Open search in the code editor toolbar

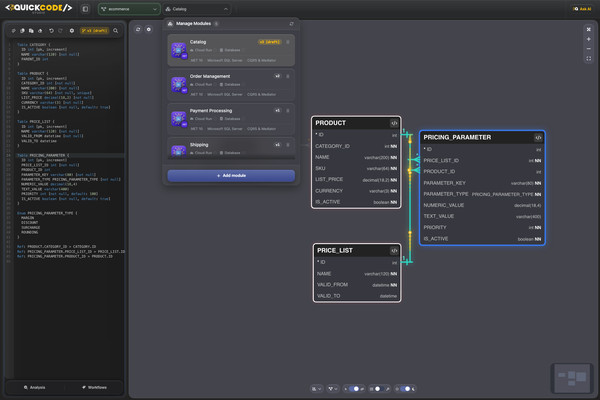click(116, 31)
